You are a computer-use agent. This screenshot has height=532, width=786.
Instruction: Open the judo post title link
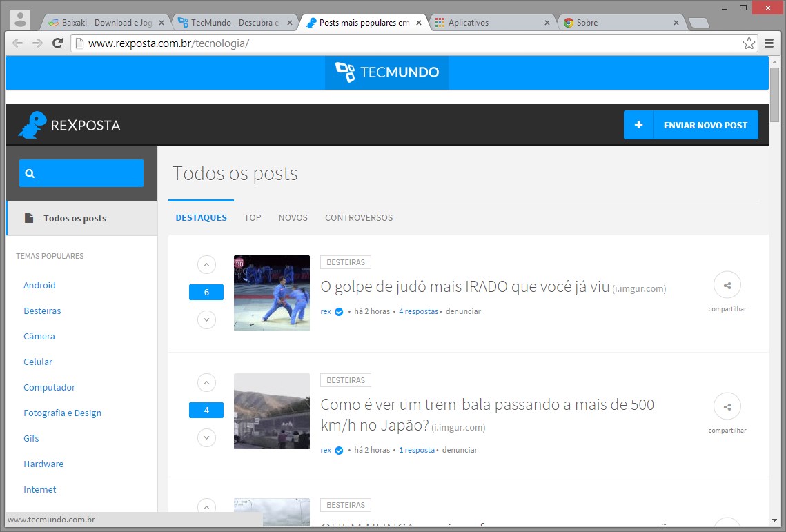pos(465,287)
